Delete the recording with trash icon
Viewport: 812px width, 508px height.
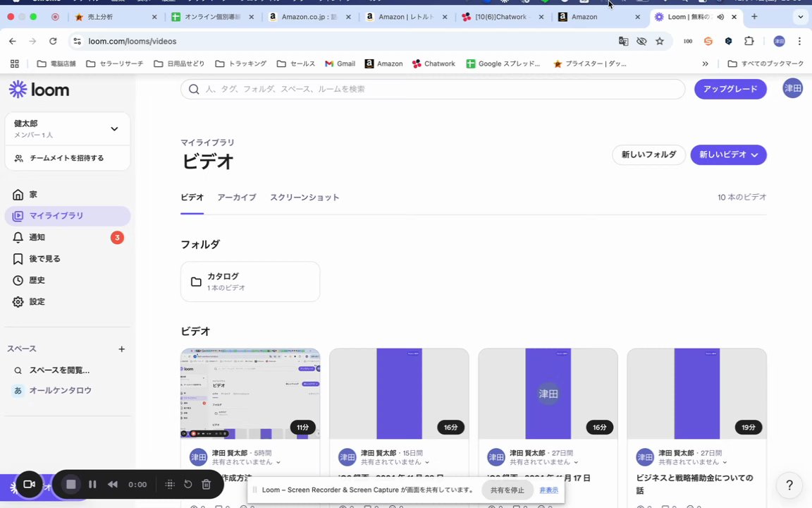(206, 484)
